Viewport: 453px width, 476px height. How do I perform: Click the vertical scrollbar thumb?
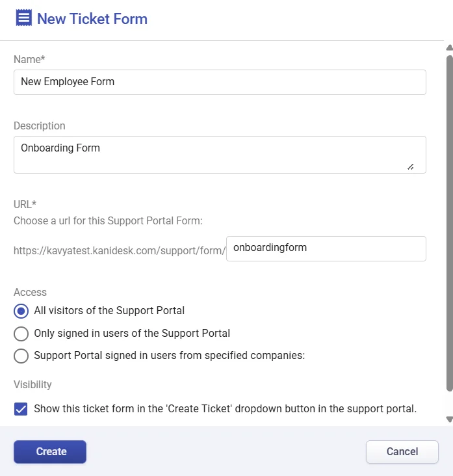(449, 221)
